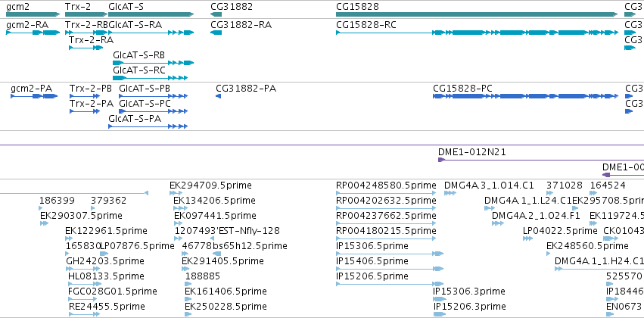Click EST DMG4A.2_1.O24.F1 label
This screenshot has width=644, height=318.
coord(536,215)
